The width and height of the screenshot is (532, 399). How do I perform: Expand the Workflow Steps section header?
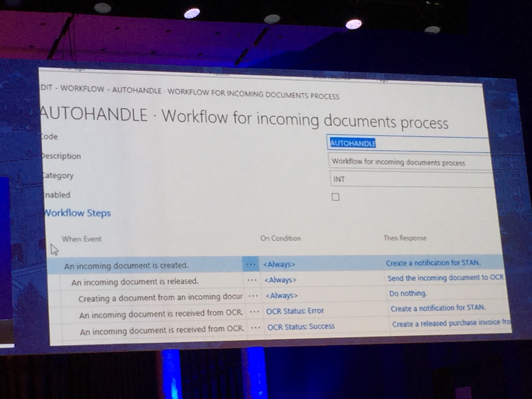(x=78, y=213)
